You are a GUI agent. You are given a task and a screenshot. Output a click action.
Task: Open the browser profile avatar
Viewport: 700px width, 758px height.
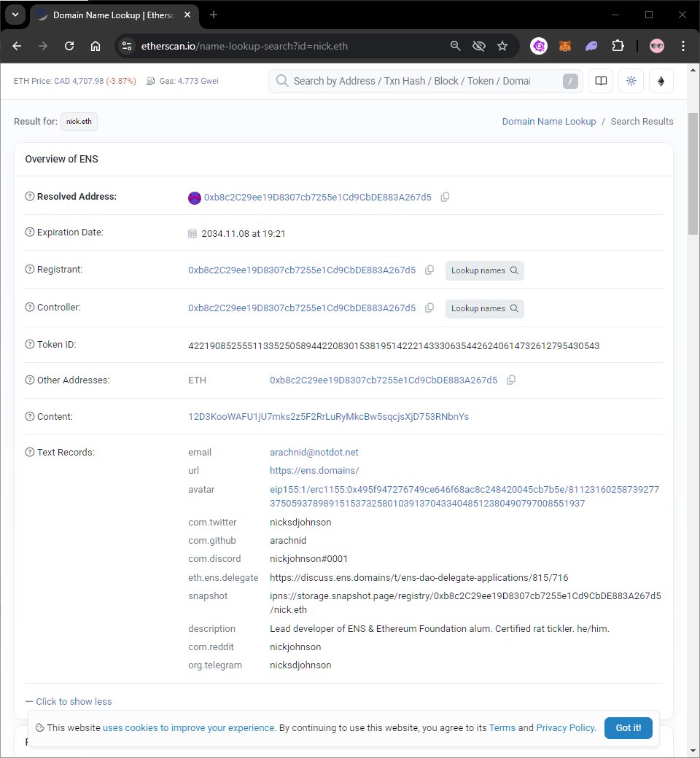click(656, 46)
